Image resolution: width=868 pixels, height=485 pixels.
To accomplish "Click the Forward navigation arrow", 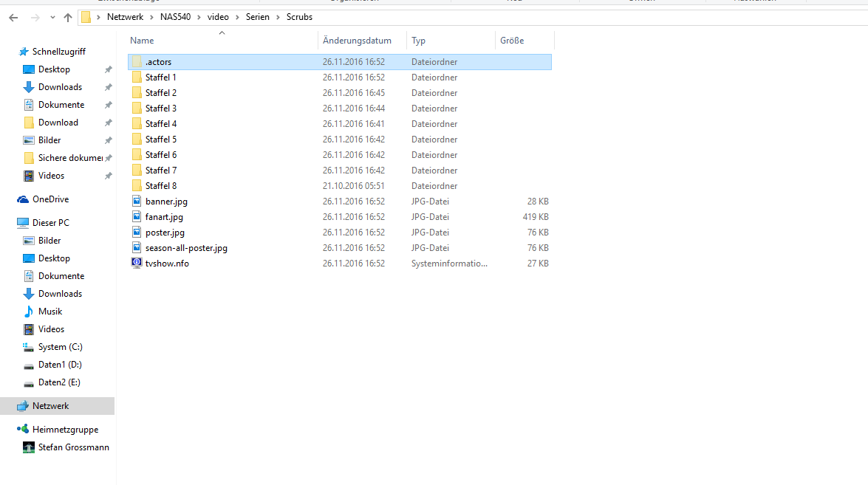I will (x=35, y=18).
